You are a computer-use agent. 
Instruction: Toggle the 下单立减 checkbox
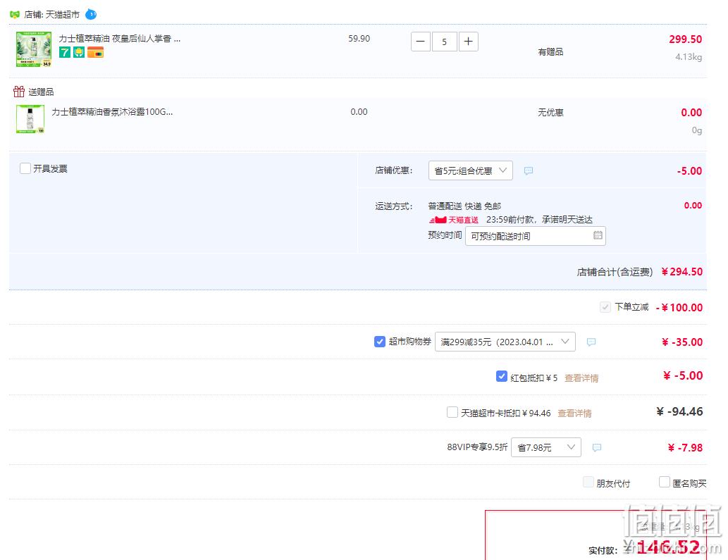[605, 306]
